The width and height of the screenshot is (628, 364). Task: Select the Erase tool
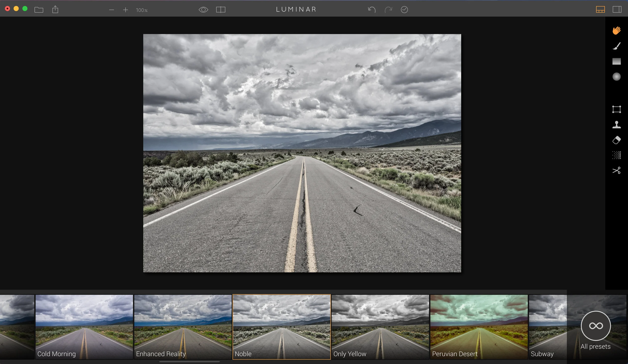tap(616, 140)
